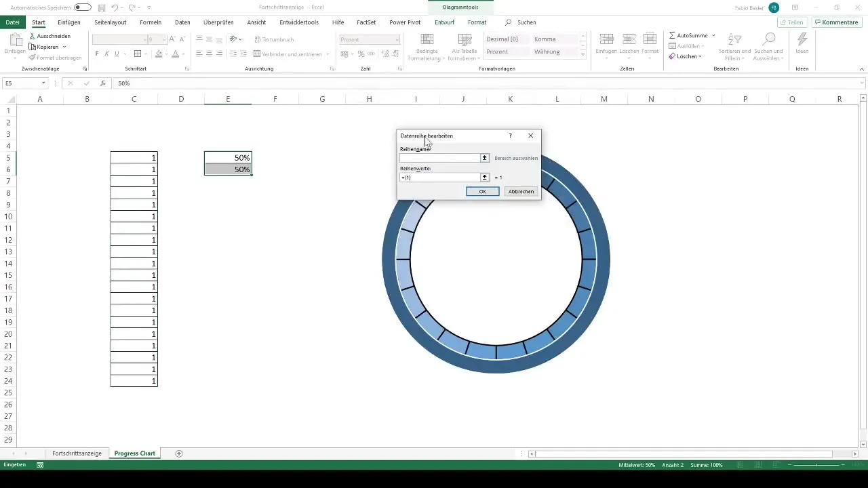Click the Teilen button
This screenshot has height=488, width=868.
(791, 22)
